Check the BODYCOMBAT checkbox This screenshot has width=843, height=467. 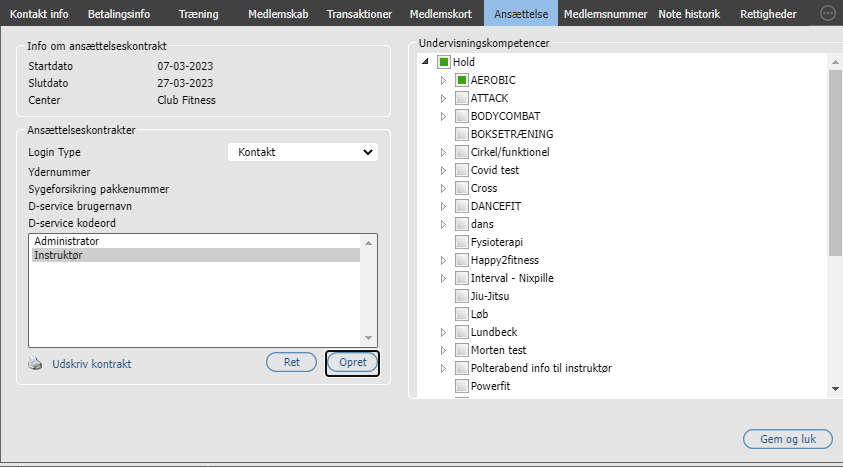pyautogui.click(x=461, y=116)
